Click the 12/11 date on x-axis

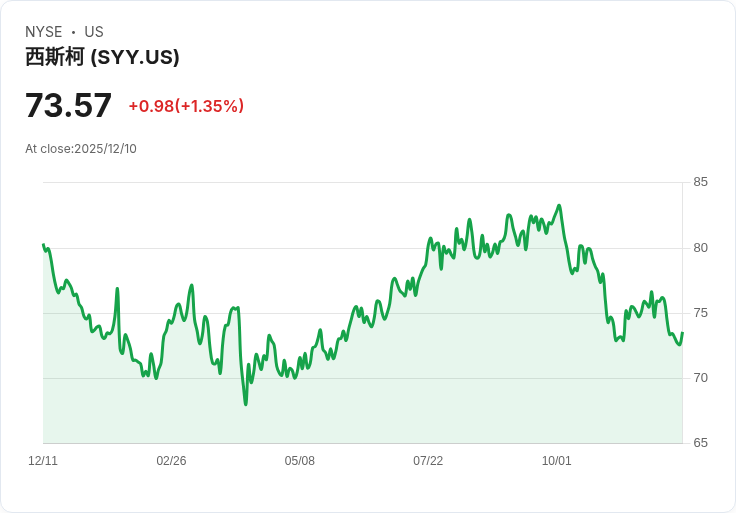43,461
